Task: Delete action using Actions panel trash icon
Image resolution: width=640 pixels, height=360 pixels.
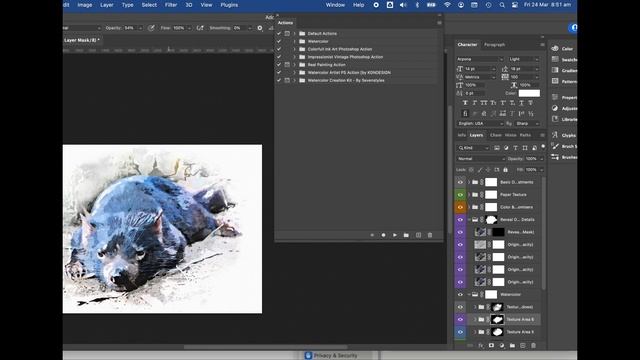Action: click(430, 235)
